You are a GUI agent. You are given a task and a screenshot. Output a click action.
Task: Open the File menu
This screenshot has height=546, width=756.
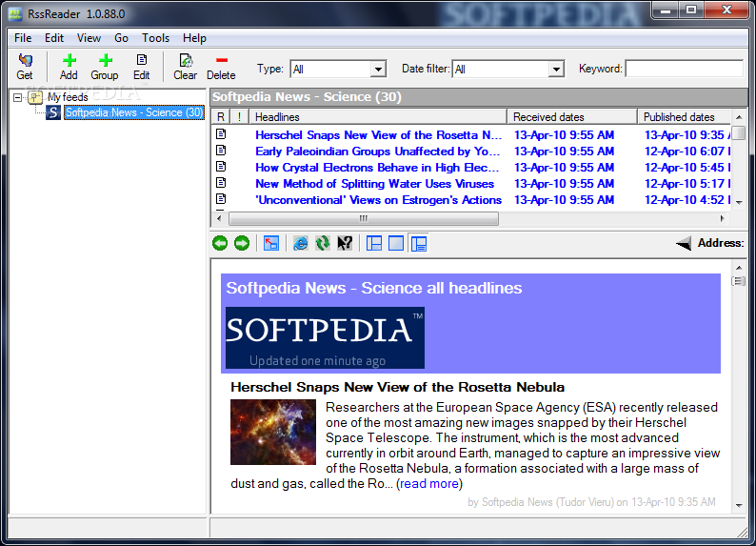tap(23, 37)
